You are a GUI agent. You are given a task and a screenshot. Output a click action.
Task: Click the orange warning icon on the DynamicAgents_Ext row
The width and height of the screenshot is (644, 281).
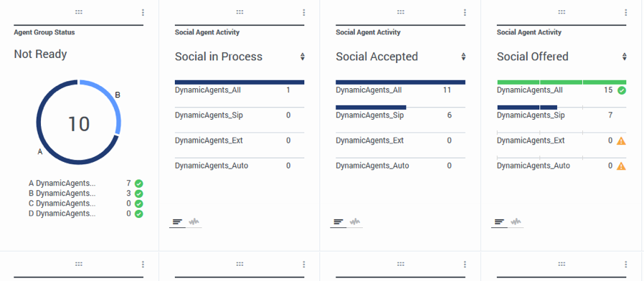tap(622, 141)
